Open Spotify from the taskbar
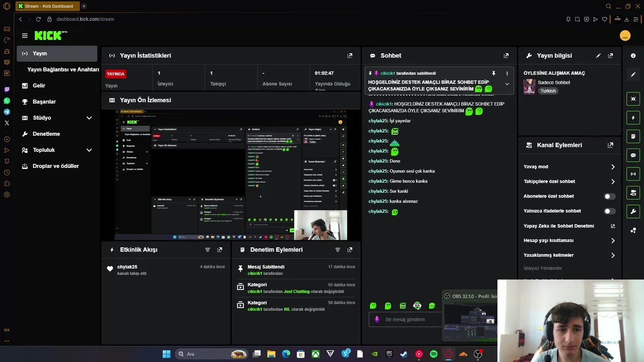The width and height of the screenshot is (644, 362). pos(434,354)
